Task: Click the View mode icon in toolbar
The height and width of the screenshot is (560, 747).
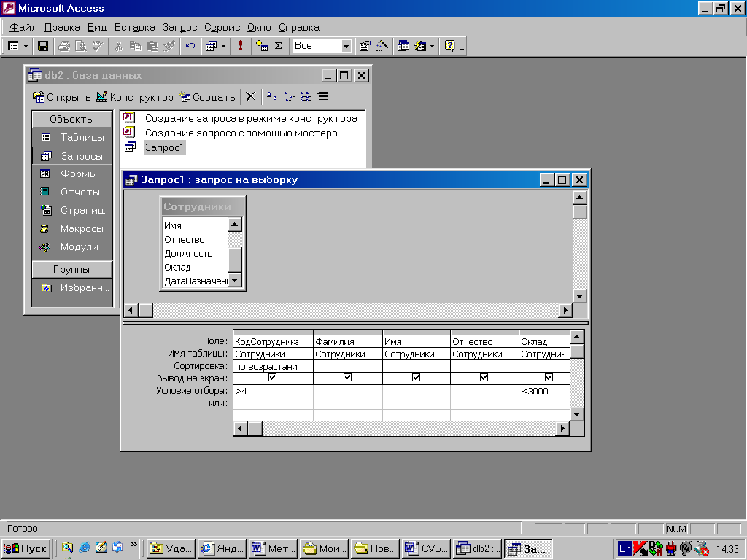Action: 13,46
